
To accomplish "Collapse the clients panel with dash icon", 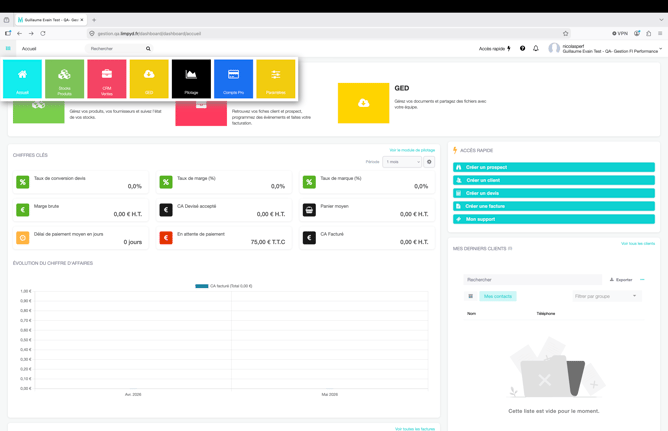I will point(642,280).
